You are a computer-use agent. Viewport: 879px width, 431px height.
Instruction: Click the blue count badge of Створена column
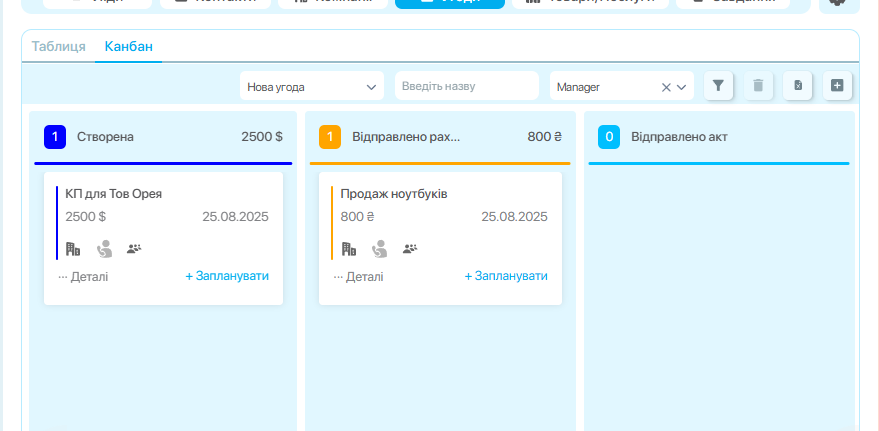coord(55,137)
